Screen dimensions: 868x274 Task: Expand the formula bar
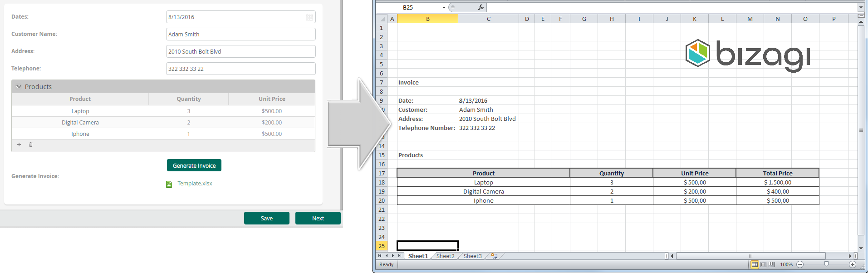coord(861,7)
